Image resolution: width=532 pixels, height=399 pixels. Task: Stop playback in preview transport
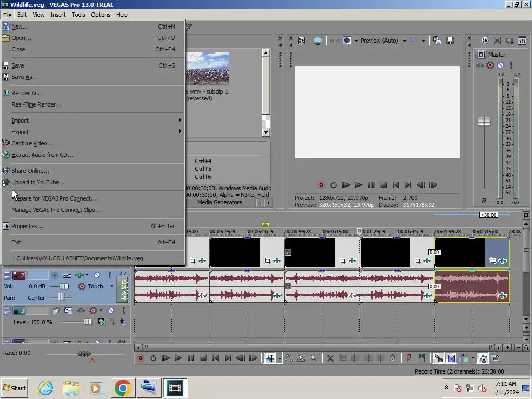pos(384,185)
